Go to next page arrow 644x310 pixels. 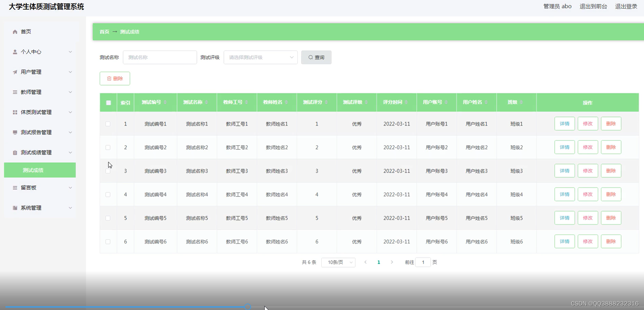(x=392, y=262)
